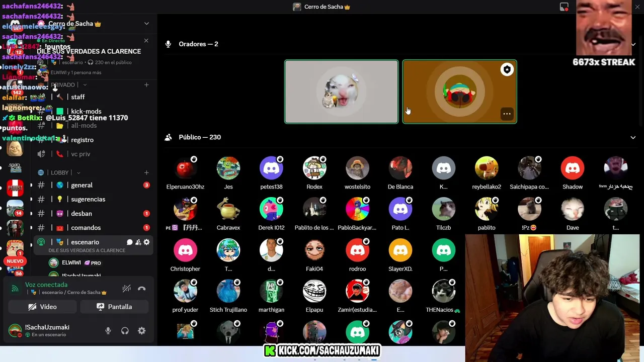The height and width of the screenshot is (362, 644).
Task: Select the cat avatar speaker tile
Action: (341, 92)
